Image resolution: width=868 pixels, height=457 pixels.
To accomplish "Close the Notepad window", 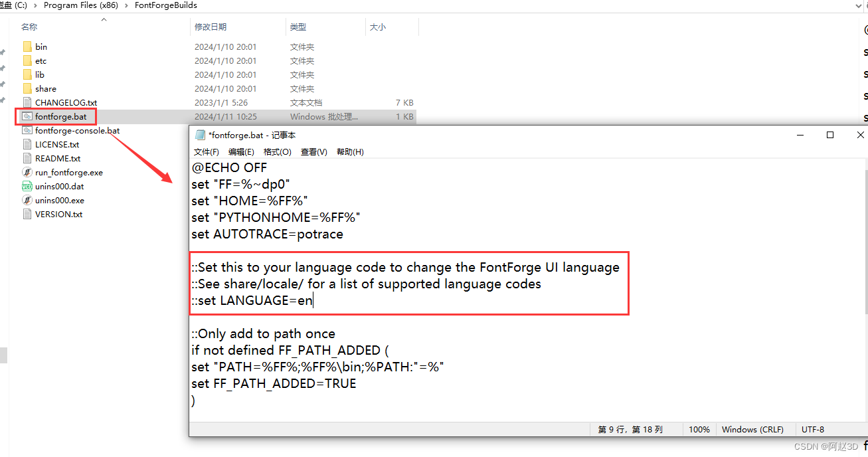I will click(861, 135).
